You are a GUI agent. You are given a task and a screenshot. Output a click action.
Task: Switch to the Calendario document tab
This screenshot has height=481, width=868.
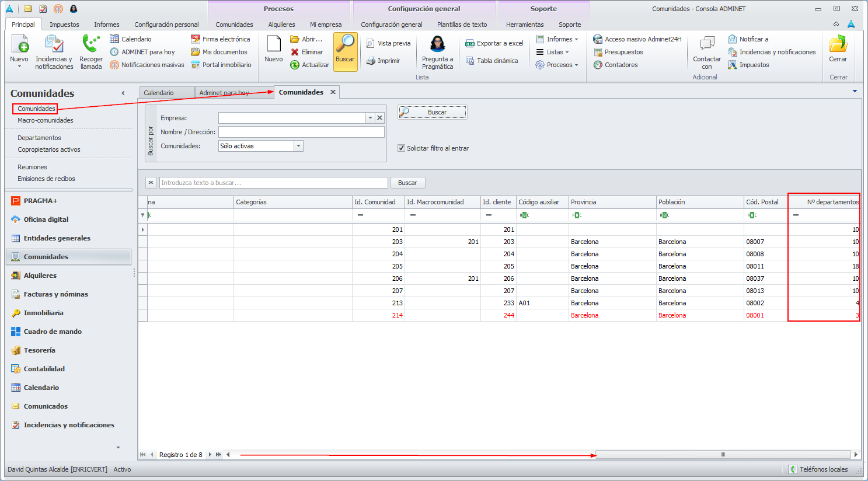(x=167, y=93)
